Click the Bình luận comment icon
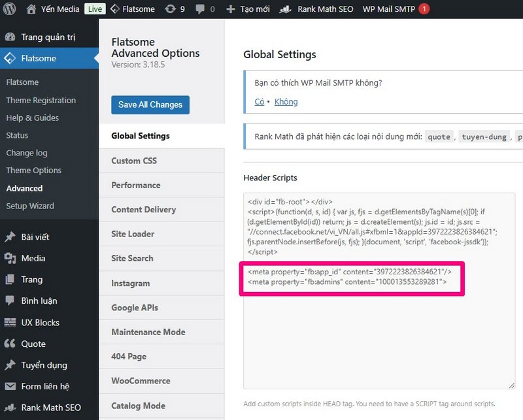Screen dimensions: 523x420 10,300
